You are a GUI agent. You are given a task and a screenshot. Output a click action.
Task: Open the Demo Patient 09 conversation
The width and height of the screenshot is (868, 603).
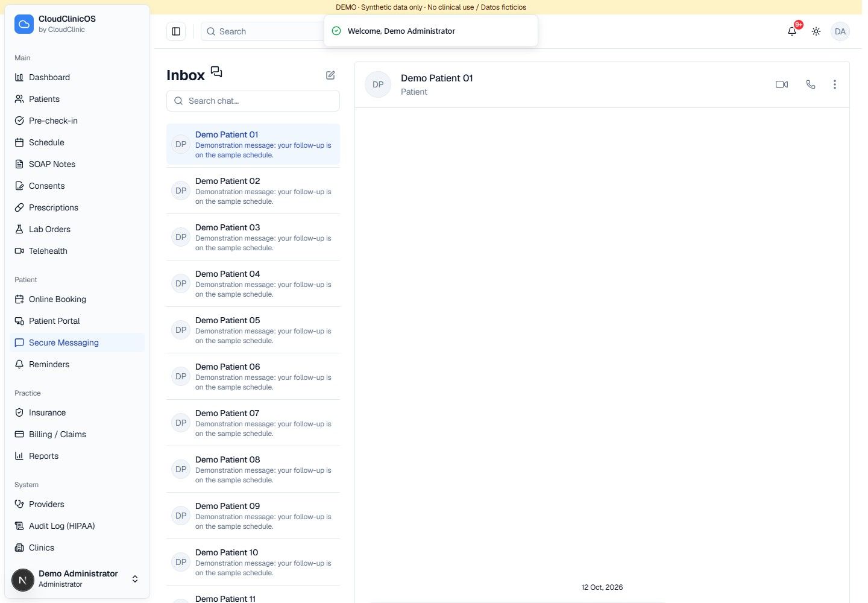click(253, 516)
